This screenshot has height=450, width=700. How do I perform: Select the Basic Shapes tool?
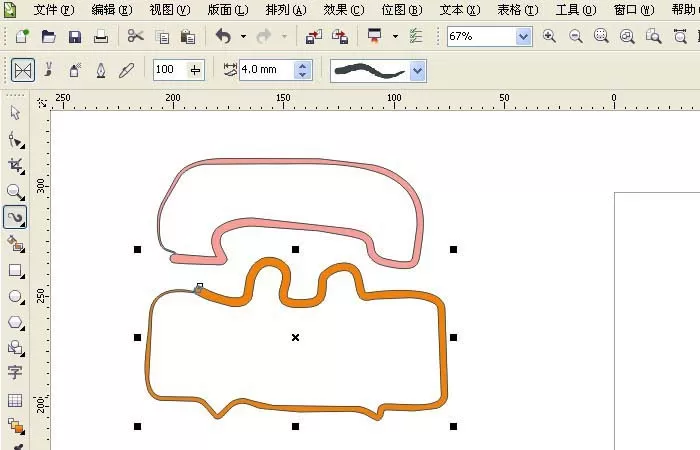[16, 348]
